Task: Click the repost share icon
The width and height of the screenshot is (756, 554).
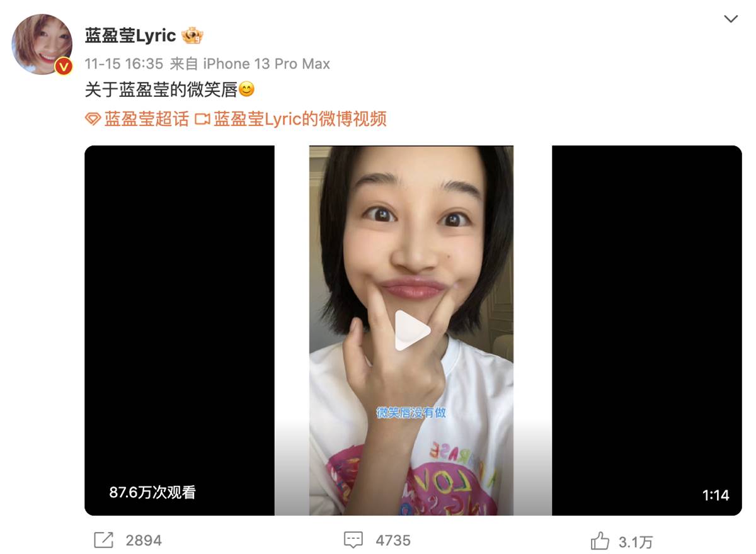Action: click(x=103, y=540)
